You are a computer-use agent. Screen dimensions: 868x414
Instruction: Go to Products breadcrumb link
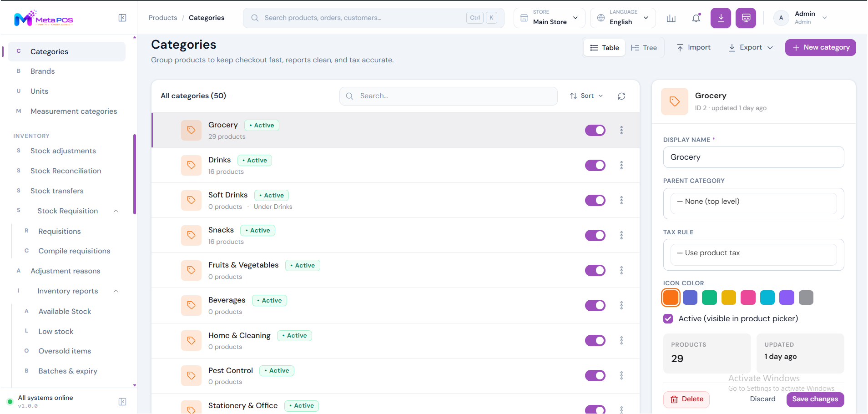tap(163, 18)
